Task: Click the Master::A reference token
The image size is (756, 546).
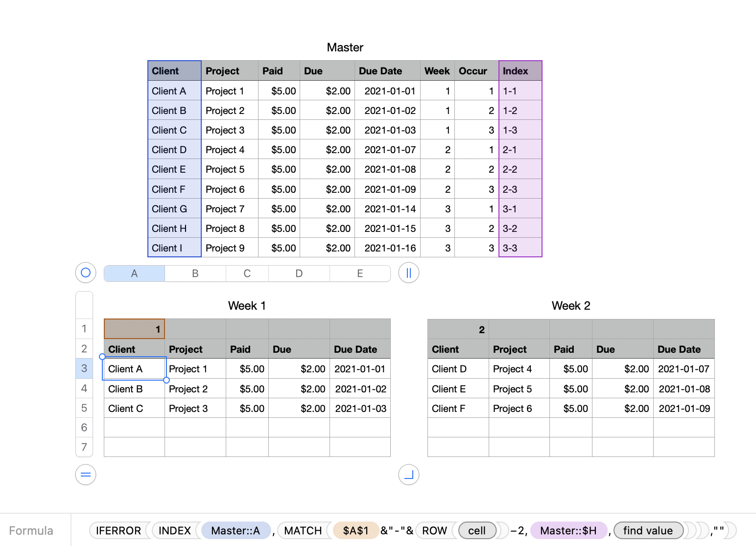Action: pos(236,530)
